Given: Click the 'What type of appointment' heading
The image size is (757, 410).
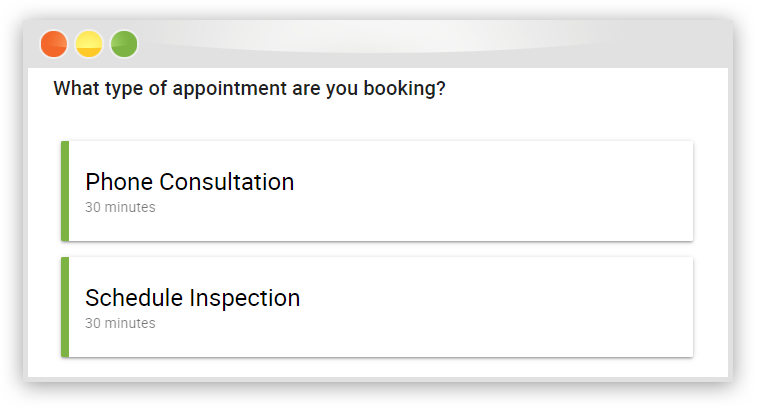Looking at the screenshot, I should click(x=250, y=89).
